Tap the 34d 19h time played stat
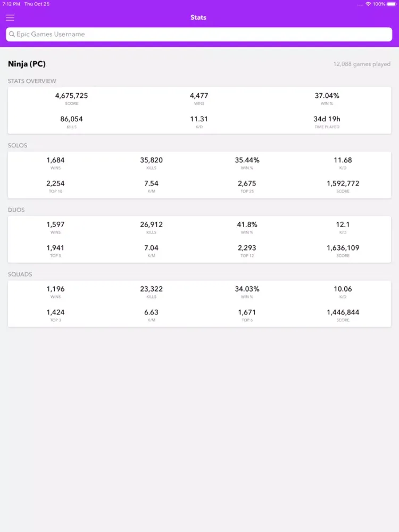Screen dimensions: 399x532 (x=327, y=119)
